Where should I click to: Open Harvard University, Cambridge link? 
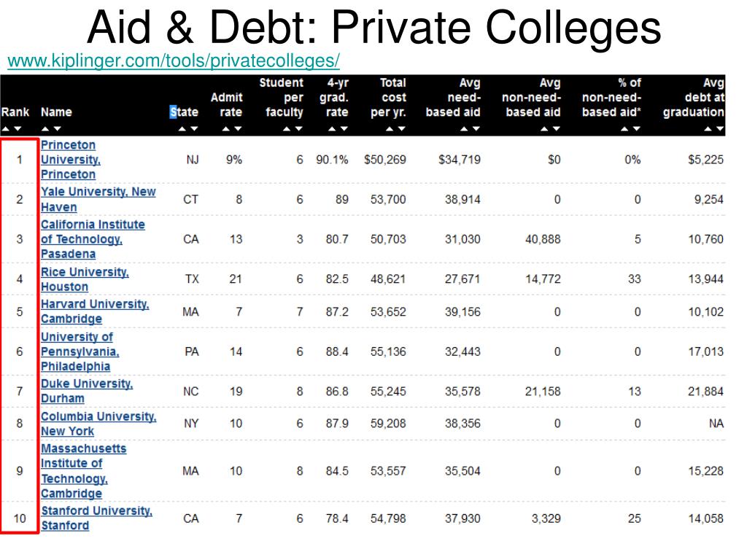click(x=95, y=311)
